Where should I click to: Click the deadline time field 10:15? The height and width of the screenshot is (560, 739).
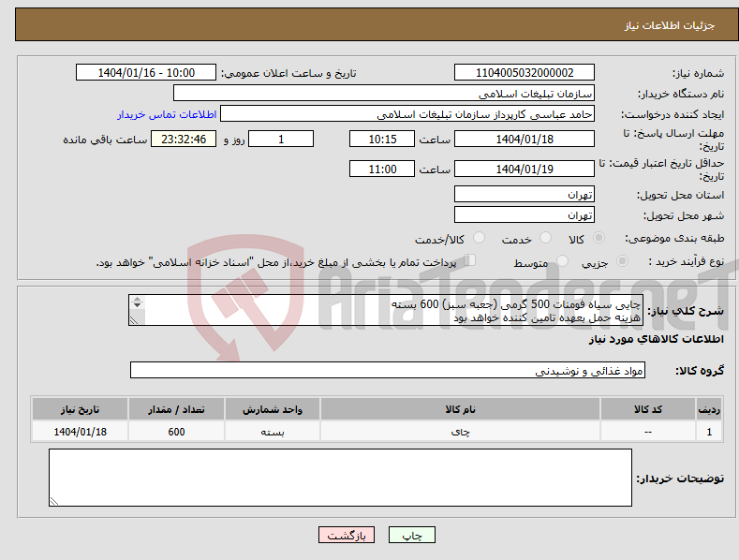(382, 139)
